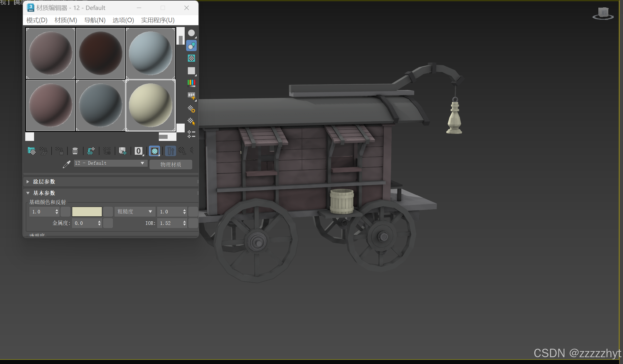Open the 材质(M) menu

tap(66, 20)
